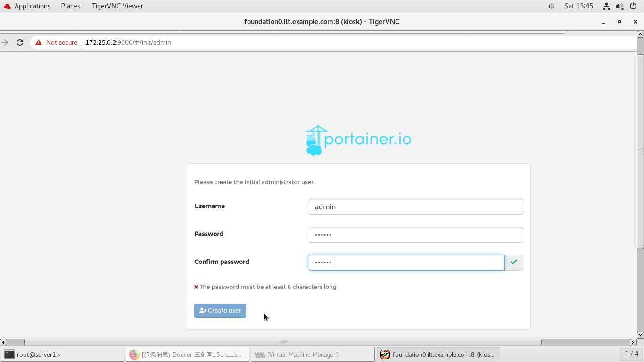Open the volume icon in top panel
Screen dimensions: 644x362
pyautogui.click(x=619, y=6)
